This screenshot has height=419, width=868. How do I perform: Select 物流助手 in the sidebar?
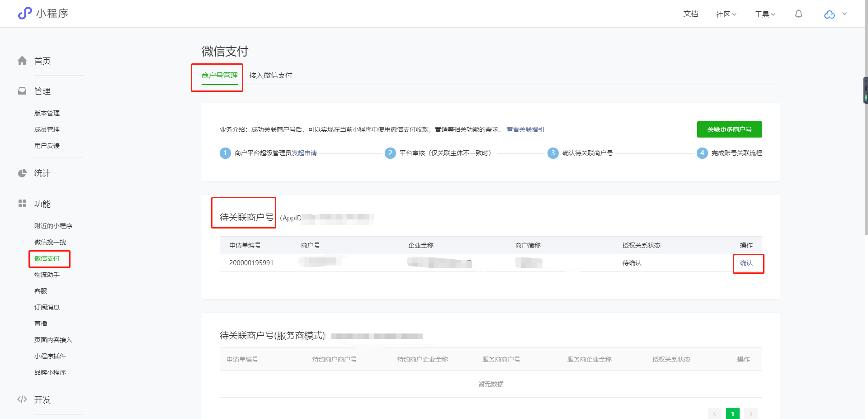(x=47, y=275)
